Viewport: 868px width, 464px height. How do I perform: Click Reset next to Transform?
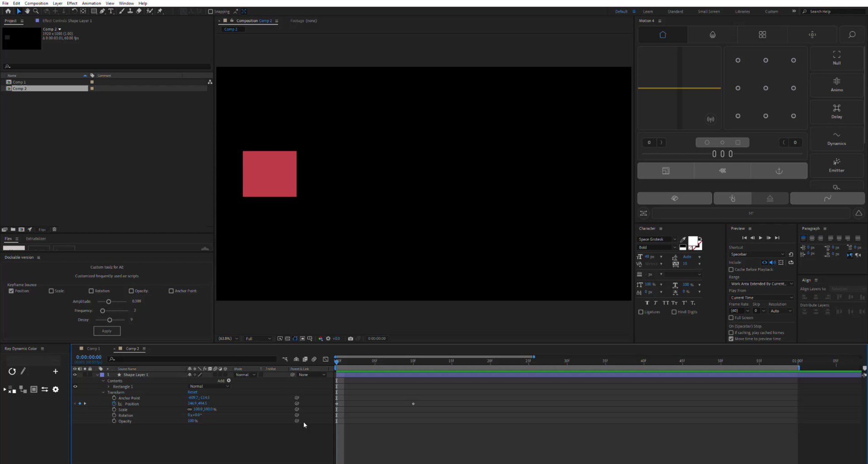click(192, 392)
